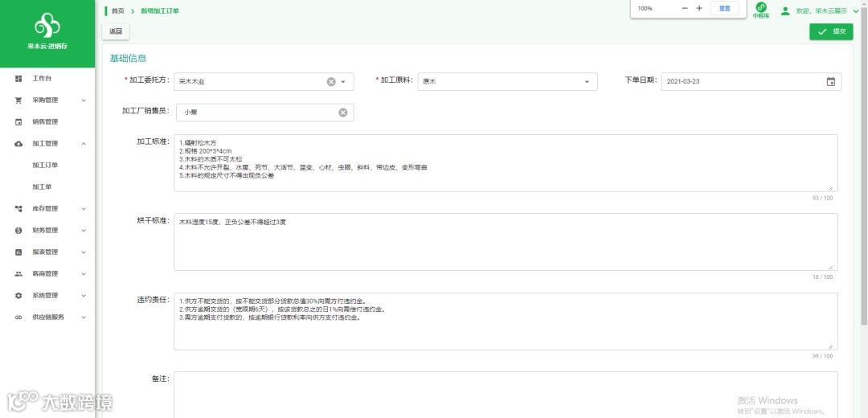Click the 99 / 100 character counter

point(822,357)
